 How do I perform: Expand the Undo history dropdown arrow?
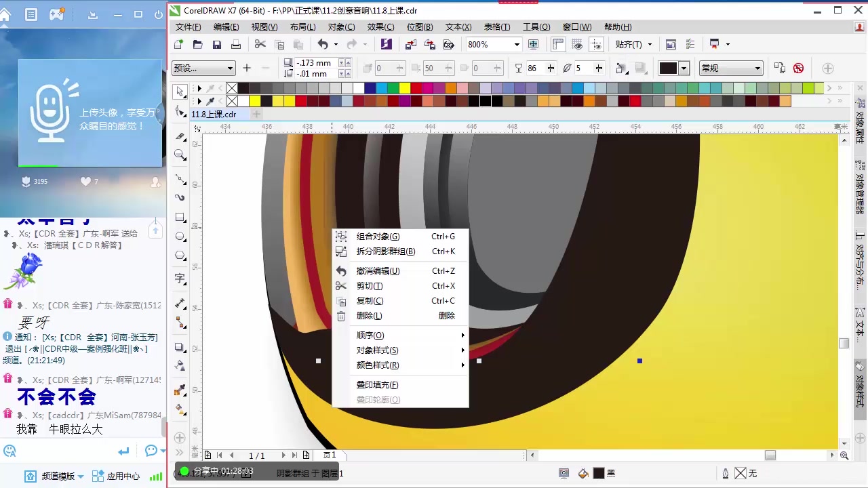pyautogui.click(x=336, y=44)
